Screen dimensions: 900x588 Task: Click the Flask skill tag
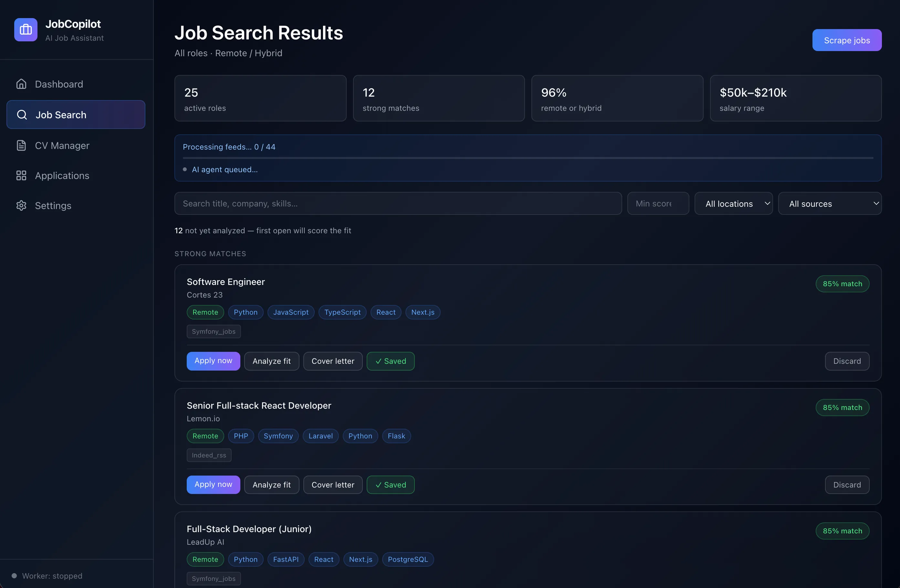click(x=396, y=436)
